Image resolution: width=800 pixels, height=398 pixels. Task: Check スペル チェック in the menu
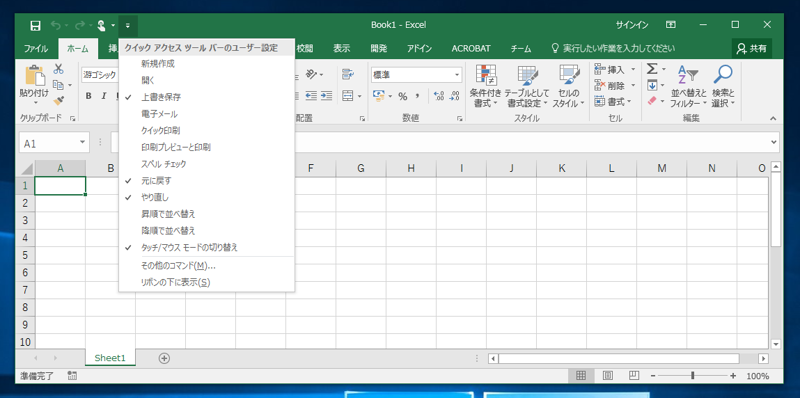tap(207, 164)
